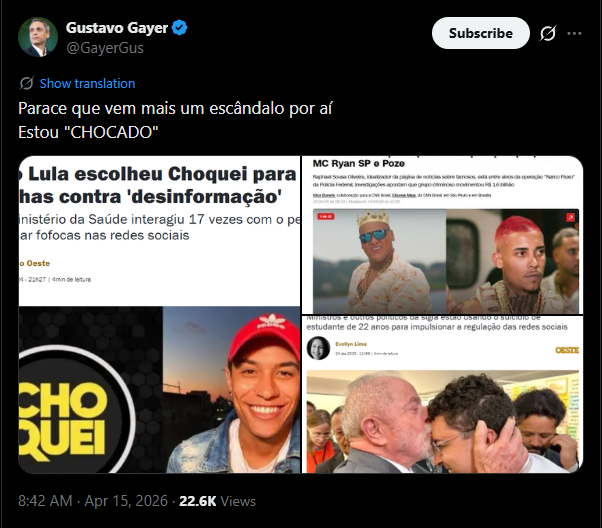Click the Lula escolheu Choquei headline
This screenshot has width=602, height=528.
pyautogui.click(x=159, y=185)
